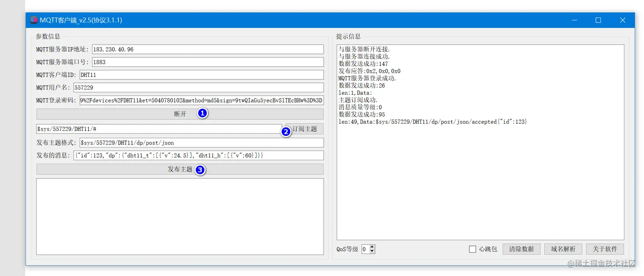Click the log line 主题订阅成功.

pos(358,100)
